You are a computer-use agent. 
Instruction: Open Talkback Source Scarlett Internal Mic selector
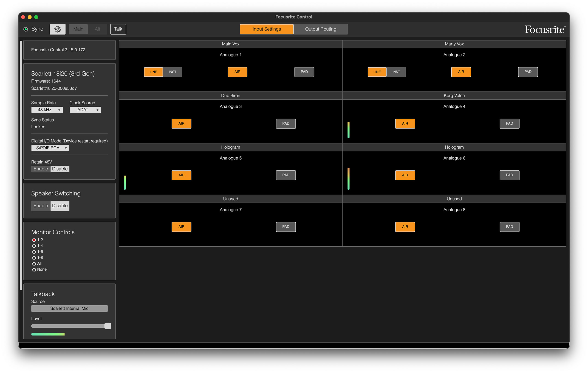click(x=69, y=308)
